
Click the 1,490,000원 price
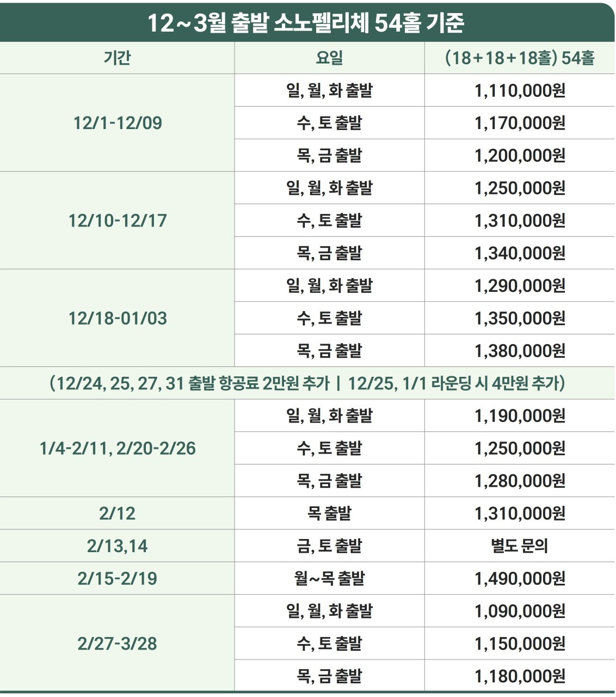point(520,578)
